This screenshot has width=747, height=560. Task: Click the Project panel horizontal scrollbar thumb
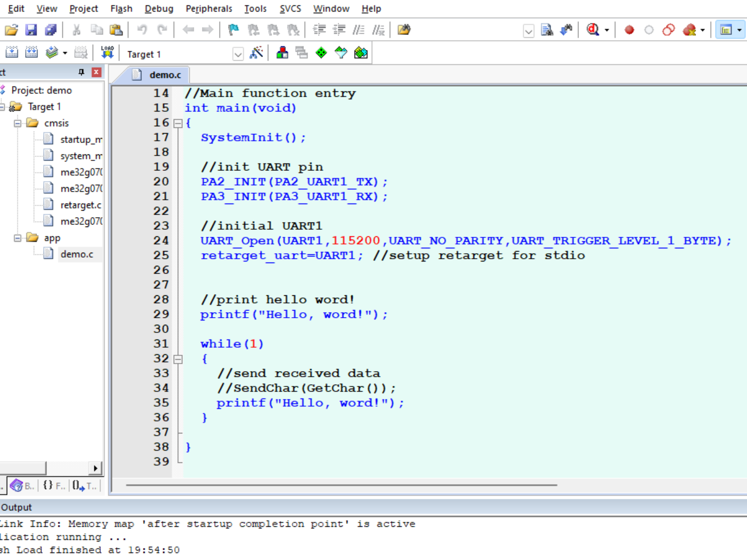pyautogui.click(x=22, y=468)
